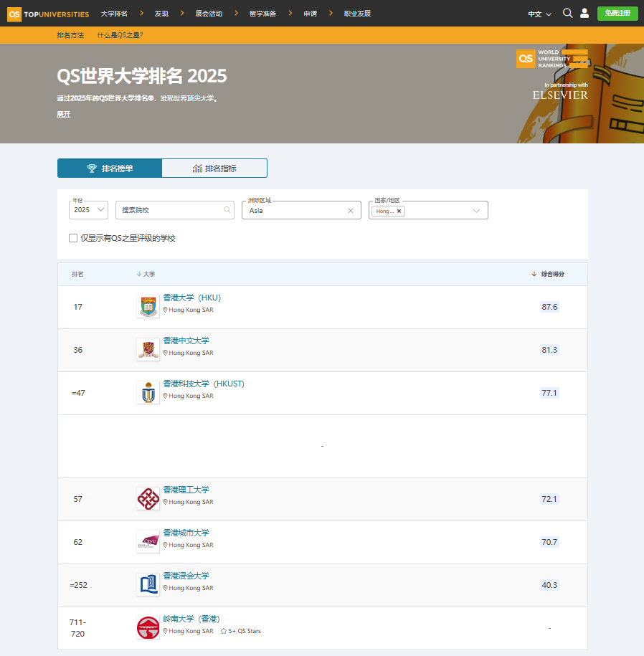Click the 87.6 overall score
The width and height of the screenshot is (644, 656).
tap(549, 307)
